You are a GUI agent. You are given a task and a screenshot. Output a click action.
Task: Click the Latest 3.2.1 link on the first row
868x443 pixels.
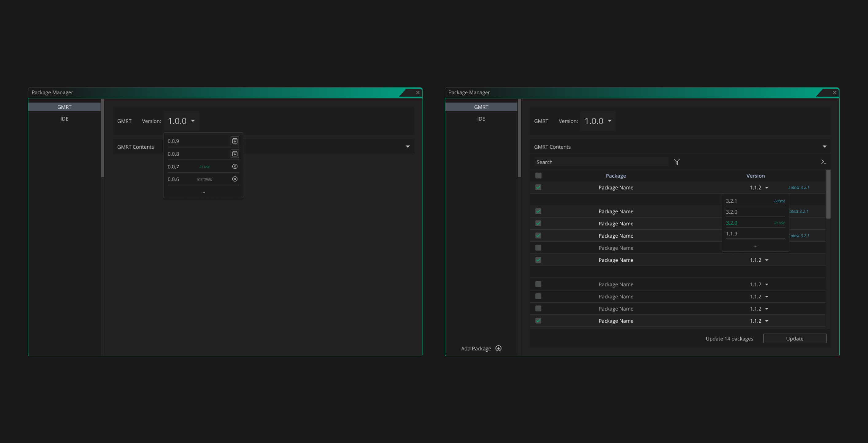[x=798, y=188]
